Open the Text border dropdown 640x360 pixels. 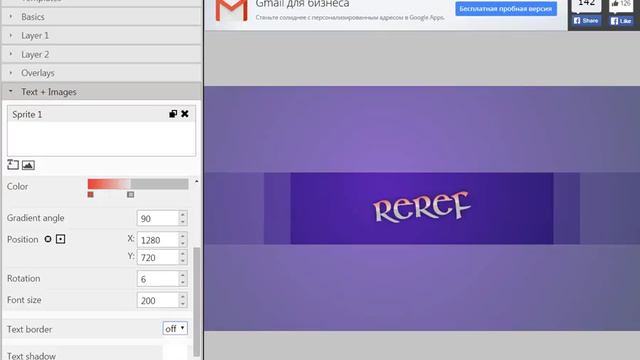pos(175,328)
